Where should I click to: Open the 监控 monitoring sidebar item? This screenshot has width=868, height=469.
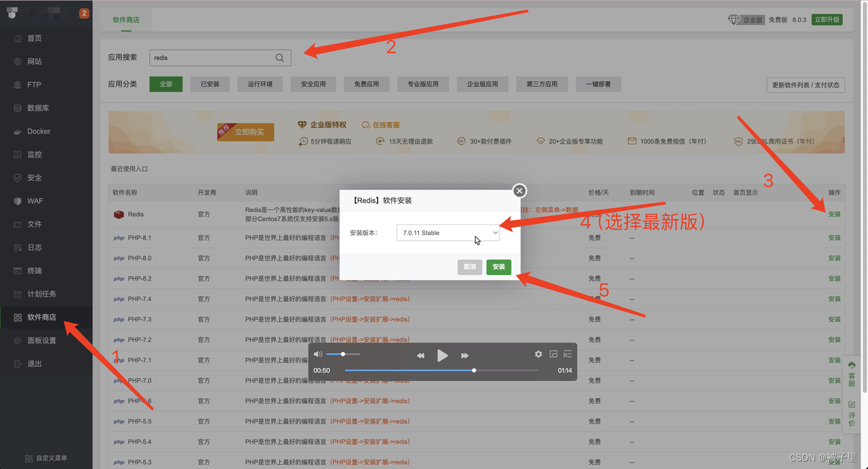(34, 155)
